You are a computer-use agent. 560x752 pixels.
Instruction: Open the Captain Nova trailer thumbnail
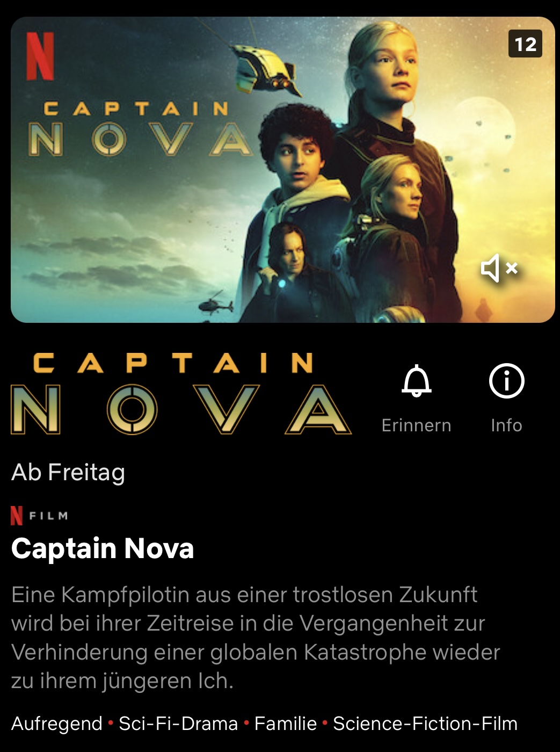283,170
